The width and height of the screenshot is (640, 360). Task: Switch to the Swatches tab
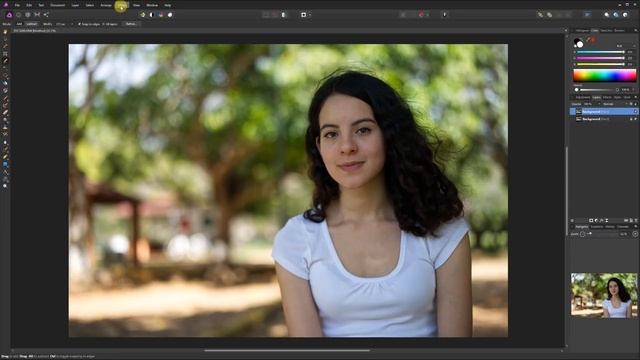(606, 31)
